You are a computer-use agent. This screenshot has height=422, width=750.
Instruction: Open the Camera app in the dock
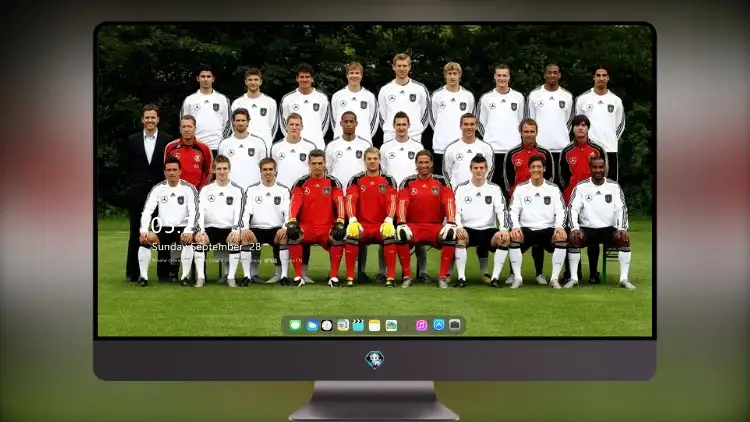[455, 325]
